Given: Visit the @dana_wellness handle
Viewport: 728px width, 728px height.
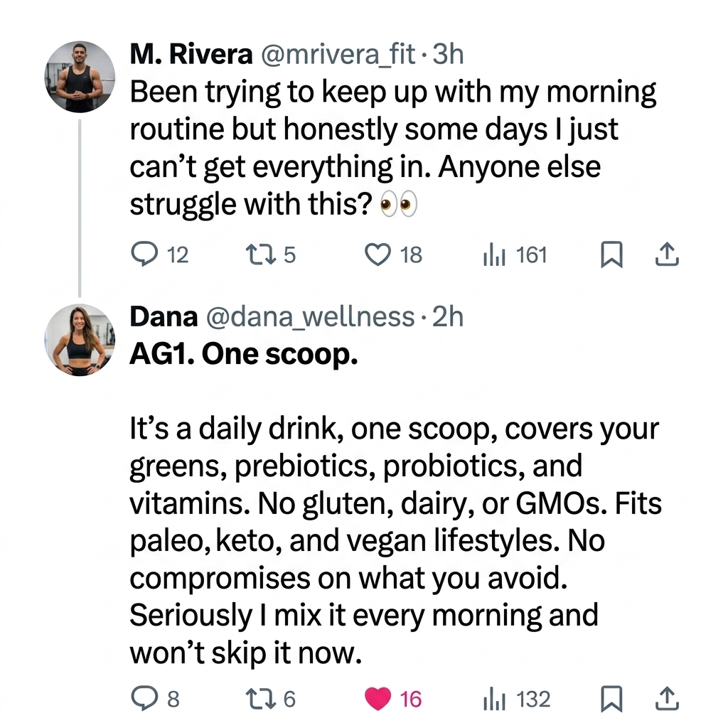Looking at the screenshot, I should click(x=310, y=318).
